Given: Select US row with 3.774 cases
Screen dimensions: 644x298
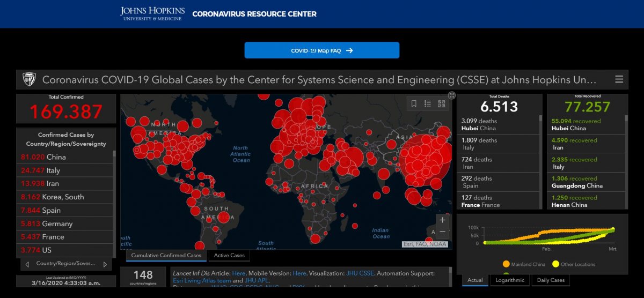Looking at the screenshot, I should click(64, 250).
